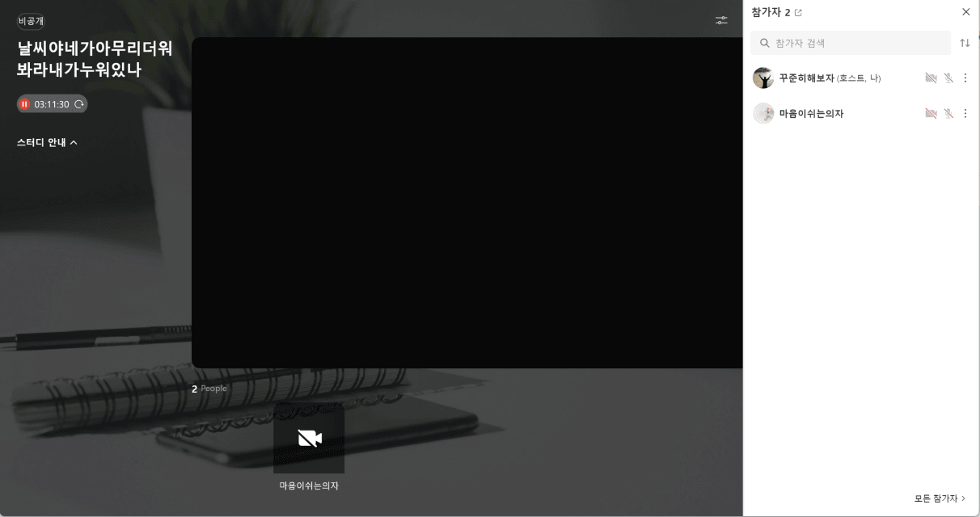Sort the participant list with the arrows icon
The image size is (980, 517).
pyautogui.click(x=965, y=43)
